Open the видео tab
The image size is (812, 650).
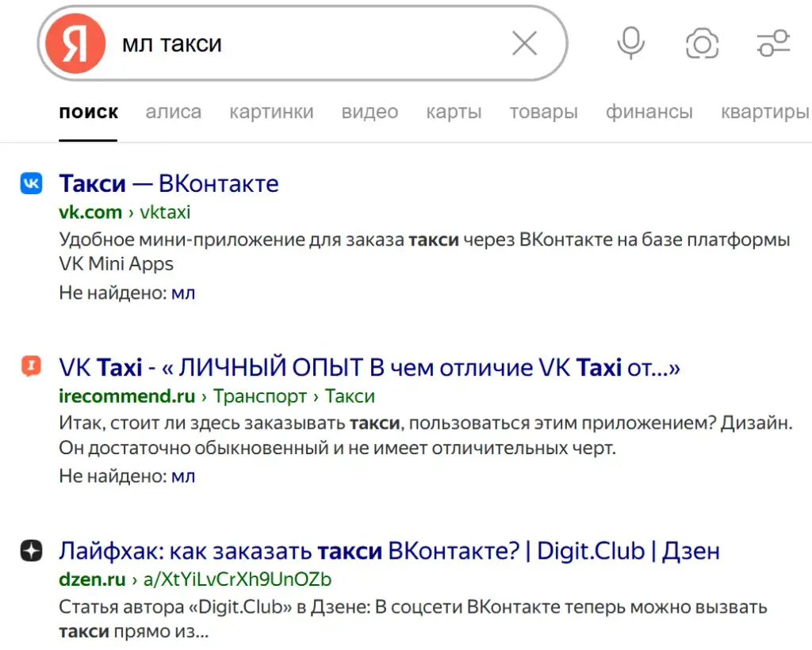pos(370,112)
